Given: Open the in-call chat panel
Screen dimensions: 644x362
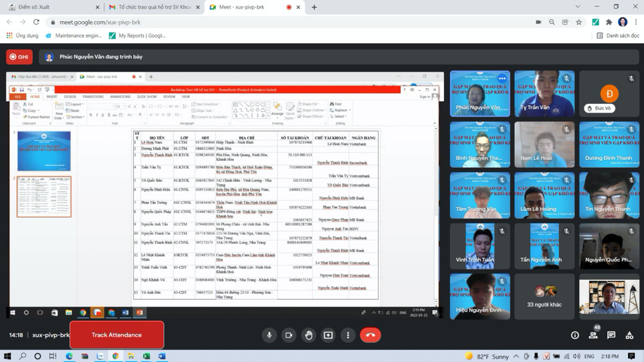Looking at the screenshot, I should 611,336.
